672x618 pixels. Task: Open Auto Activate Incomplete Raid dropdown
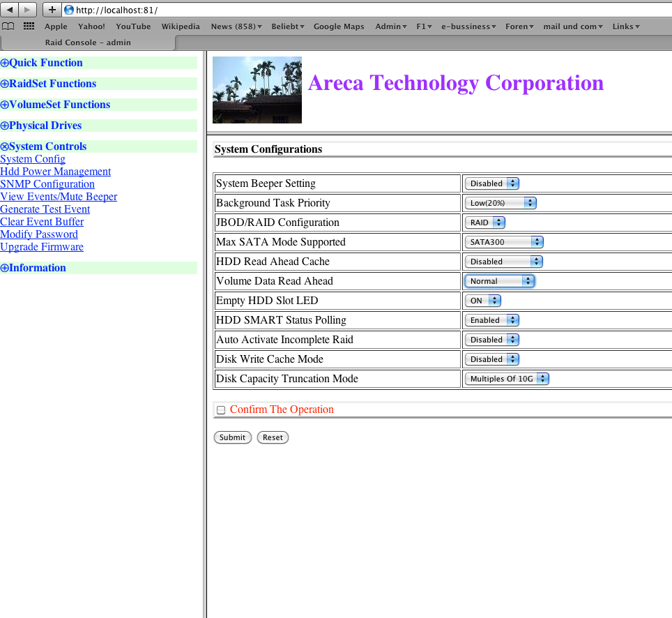point(492,340)
